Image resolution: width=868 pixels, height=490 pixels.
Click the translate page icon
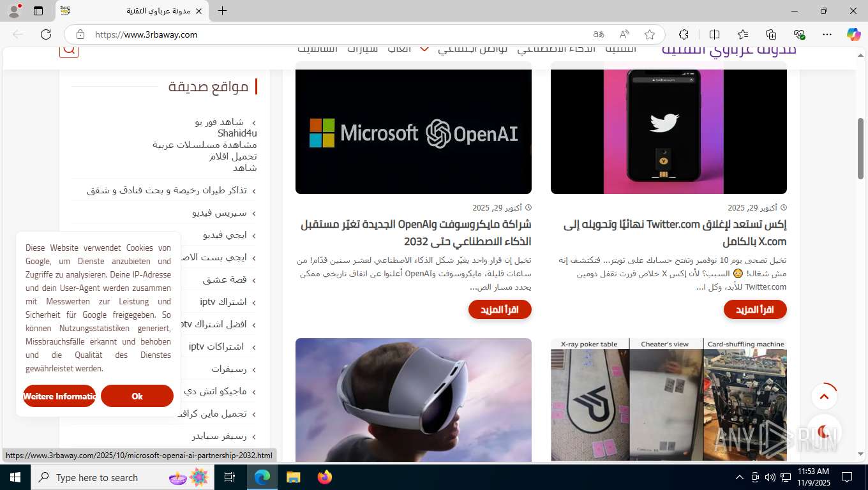(598, 34)
